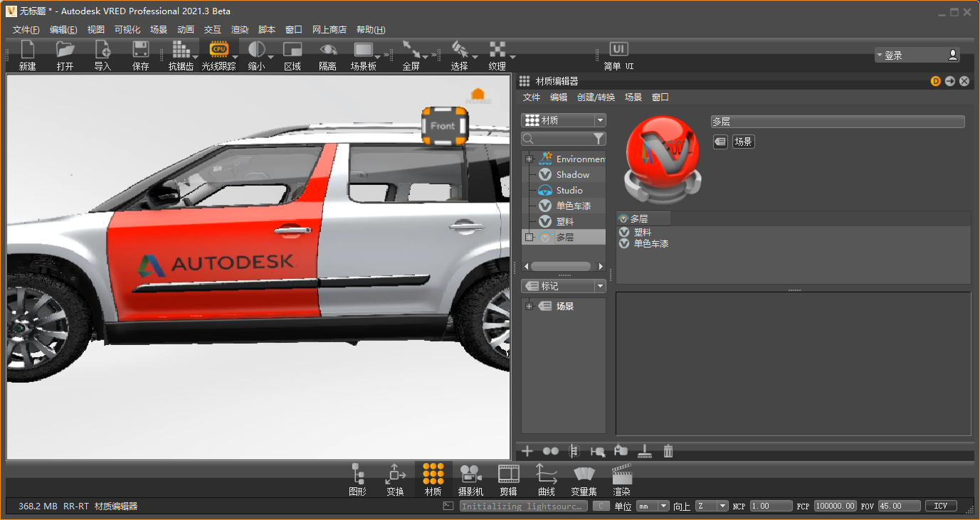The height and width of the screenshot is (520, 980).
Task: Open the 标记 tags dropdown
Action: tap(564, 286)
